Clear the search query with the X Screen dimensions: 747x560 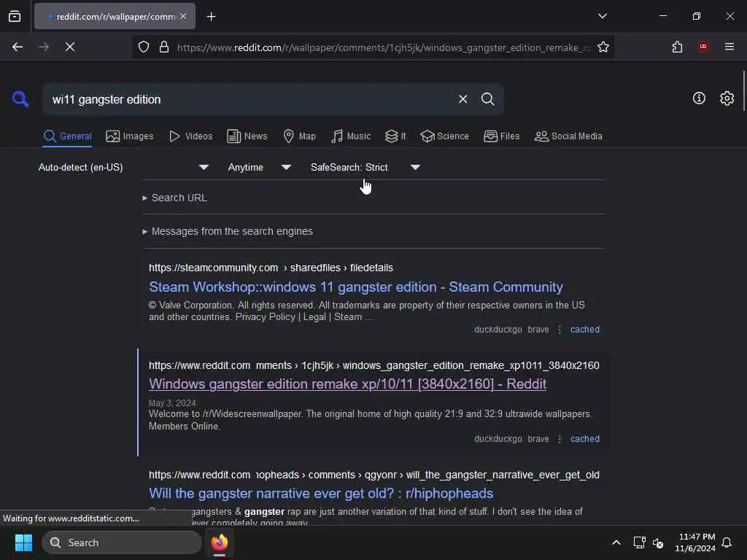(462, 99)
